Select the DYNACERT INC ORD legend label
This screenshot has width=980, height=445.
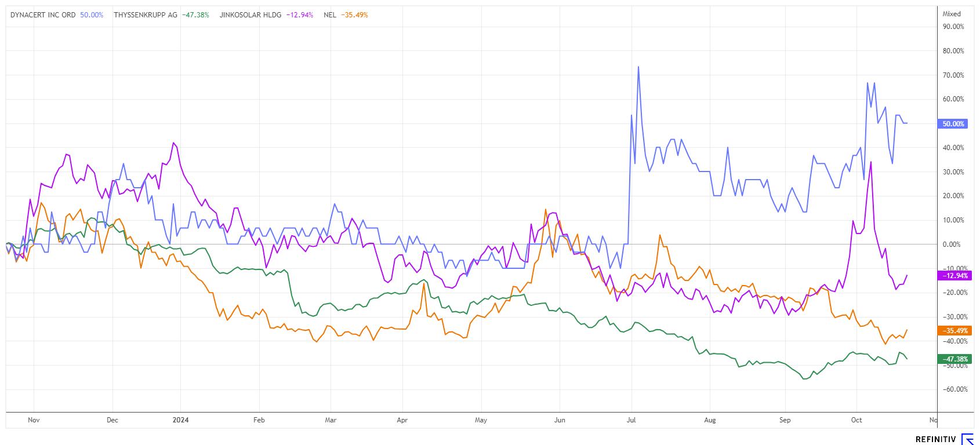coord(43,15)
